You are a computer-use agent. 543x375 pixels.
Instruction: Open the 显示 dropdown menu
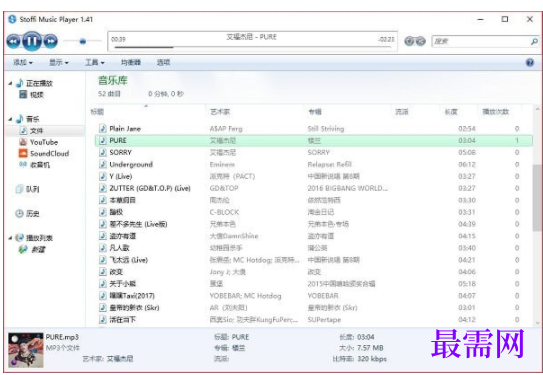pos(59,62)
